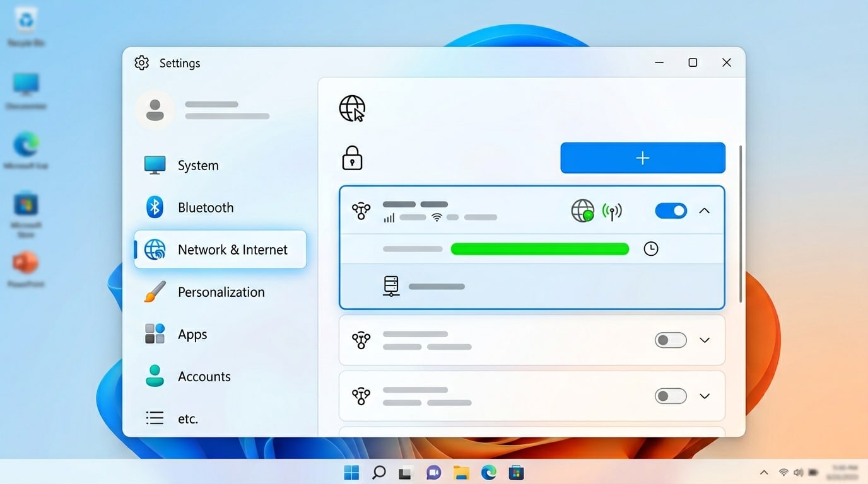Viewport: 868px width, 484px height.
Task: Disable the first connection's blue toggle
Action: coord(671,210)
